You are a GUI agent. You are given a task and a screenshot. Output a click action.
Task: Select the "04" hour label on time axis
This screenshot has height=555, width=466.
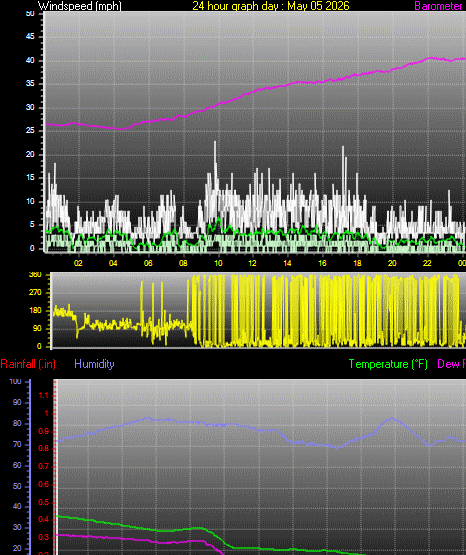coord(113,263)
